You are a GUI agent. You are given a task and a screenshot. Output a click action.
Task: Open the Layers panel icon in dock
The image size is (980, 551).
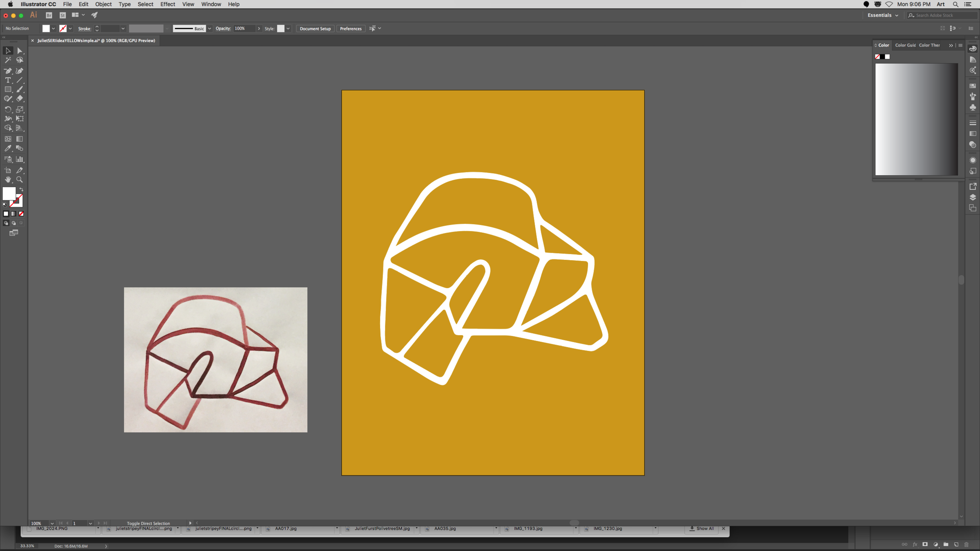(973, 198)
